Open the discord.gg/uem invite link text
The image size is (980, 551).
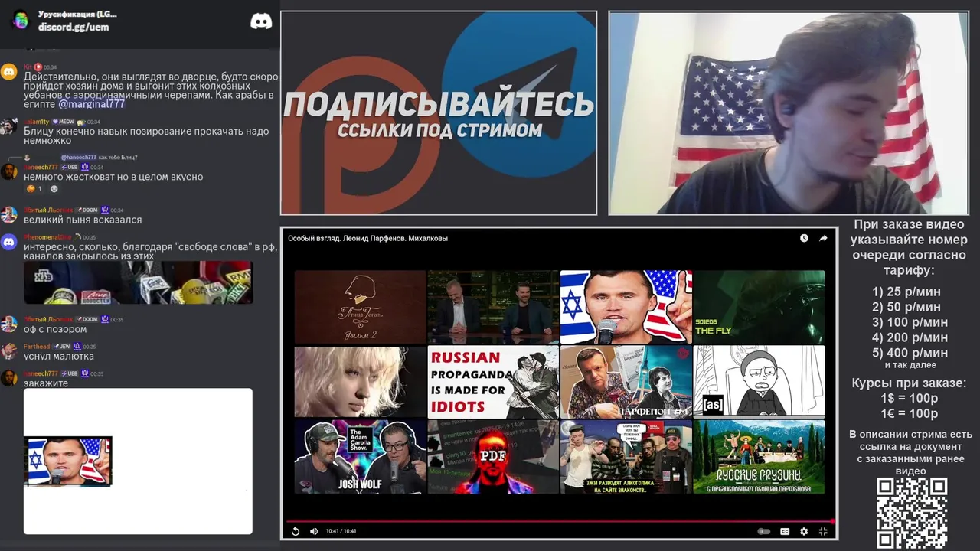73,27
